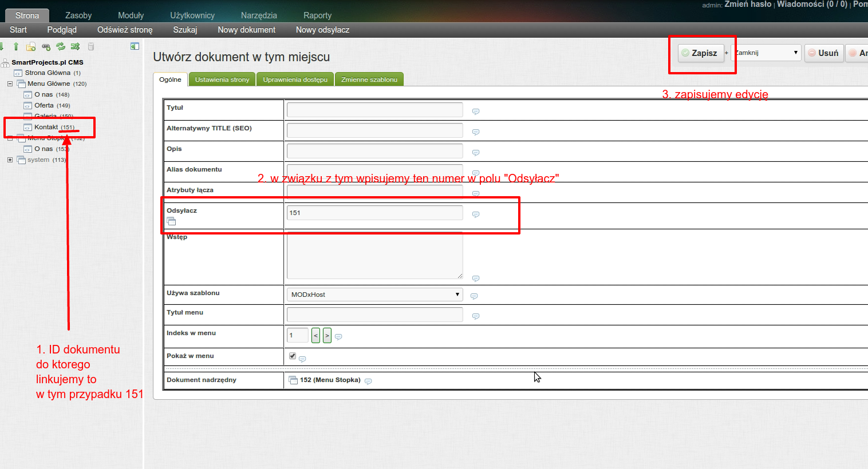Viewport: 868px width, 469px height.
Task: Click the Szukaj submenu link
Action: coord(185,30)
